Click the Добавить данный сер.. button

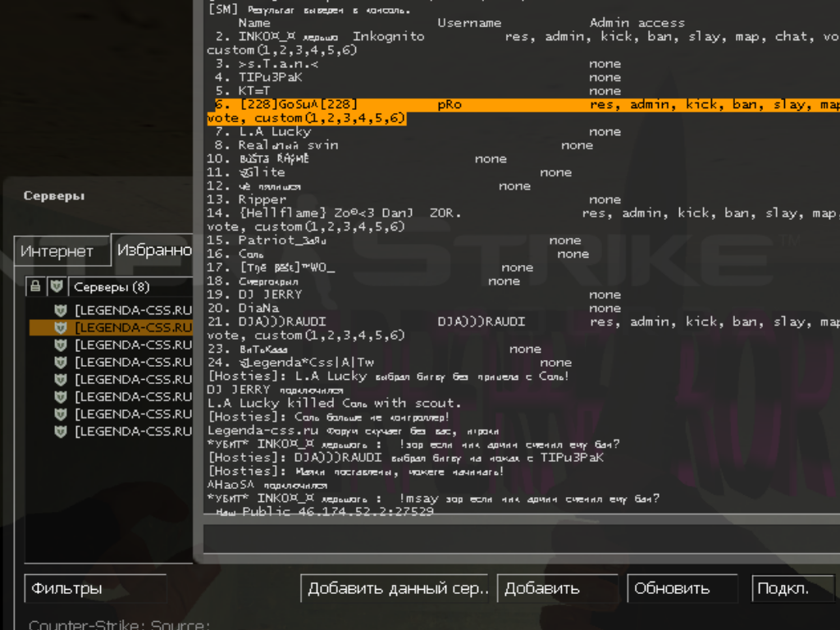click(x=395, y=589)
